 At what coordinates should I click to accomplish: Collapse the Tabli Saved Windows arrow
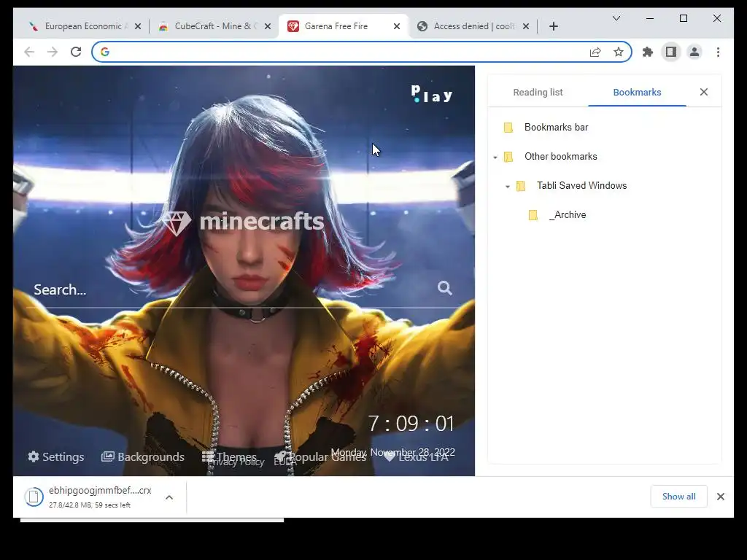(508, 186)
